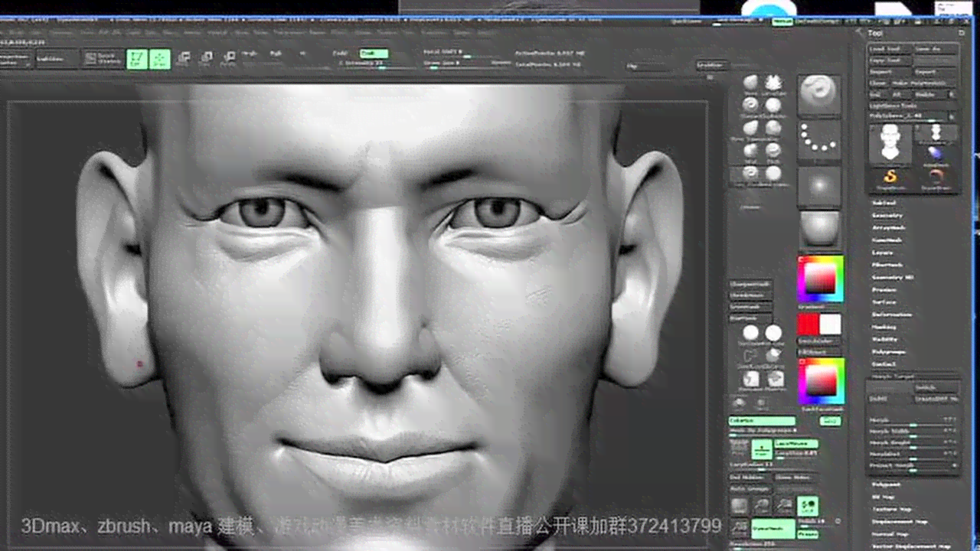Click the green icon left of LazyMouse
This screenshot has height=551, width=980.
tap(761, 449)
